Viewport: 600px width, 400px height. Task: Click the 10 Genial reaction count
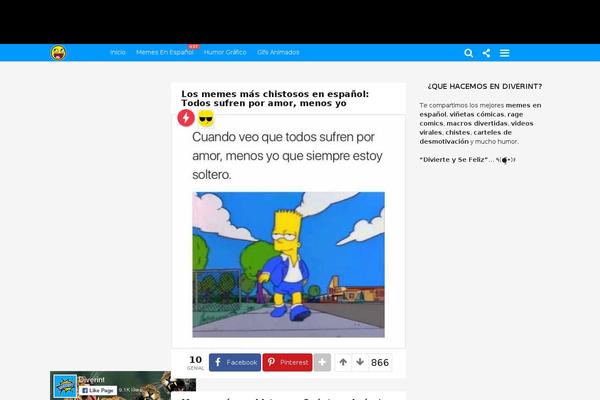(196, 362)
